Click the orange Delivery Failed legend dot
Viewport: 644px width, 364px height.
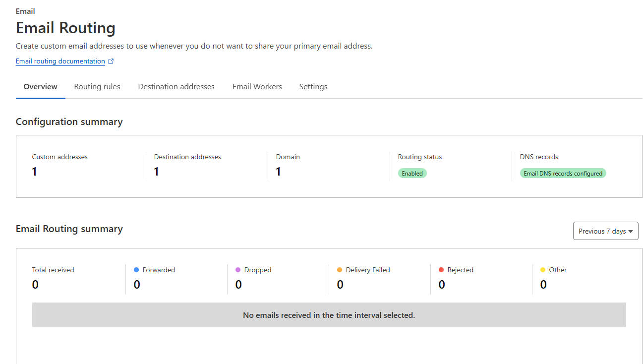pos(340,270)
